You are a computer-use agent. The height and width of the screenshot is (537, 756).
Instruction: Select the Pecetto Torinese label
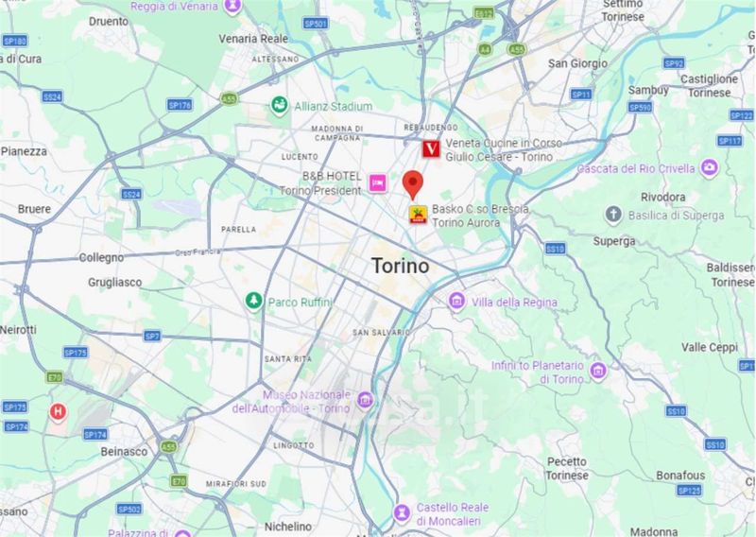click(x=567, y=469)
